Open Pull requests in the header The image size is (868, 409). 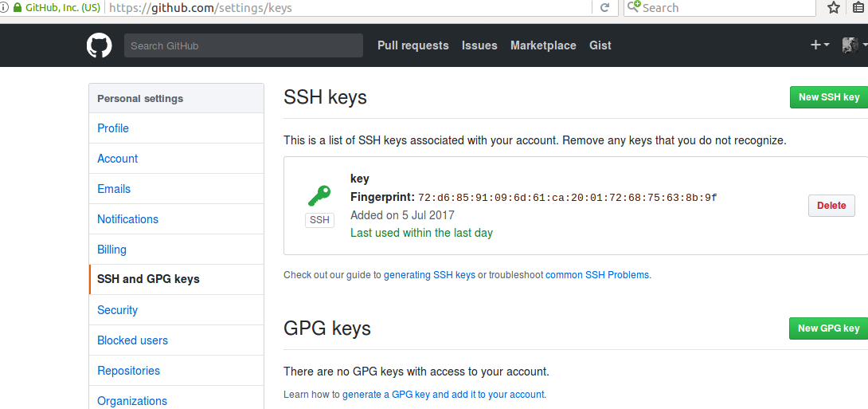coord(413,45)
